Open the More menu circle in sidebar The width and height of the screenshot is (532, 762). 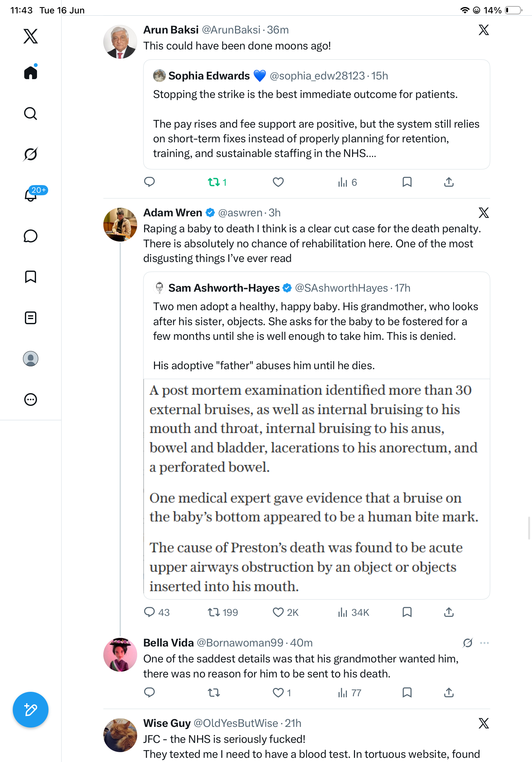[31, 399]
